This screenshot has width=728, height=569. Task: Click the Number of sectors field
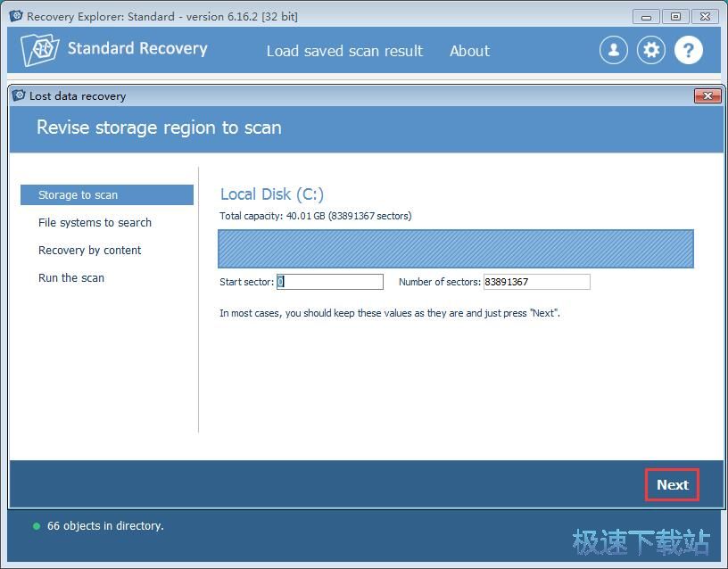coord(535,282)
